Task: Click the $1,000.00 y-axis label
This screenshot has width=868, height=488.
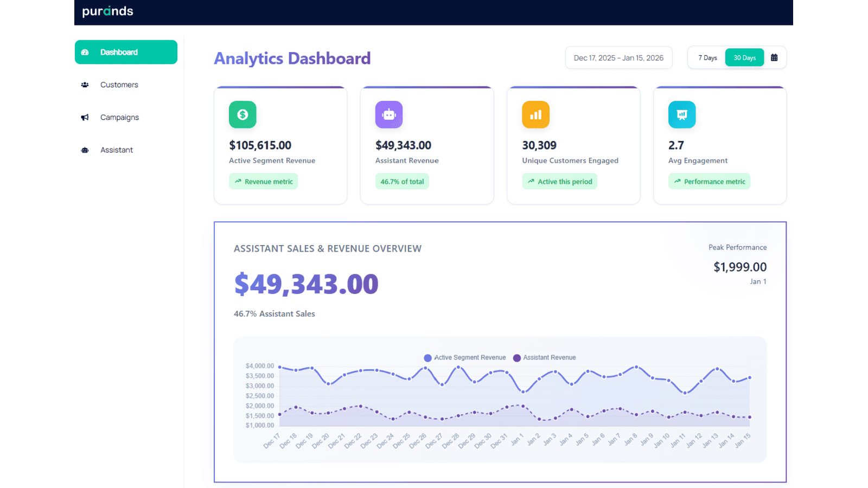Action: pyautogui.click(x=260, y=426)
